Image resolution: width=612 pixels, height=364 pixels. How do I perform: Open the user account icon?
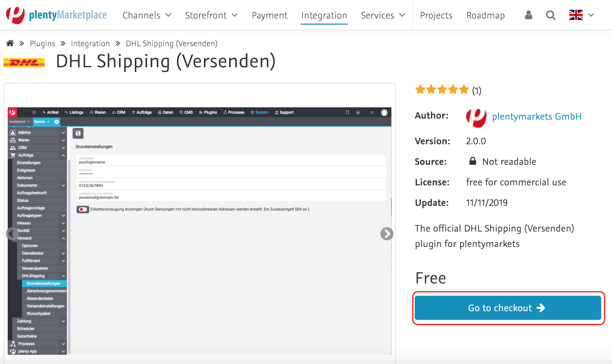tap(528, 15)
